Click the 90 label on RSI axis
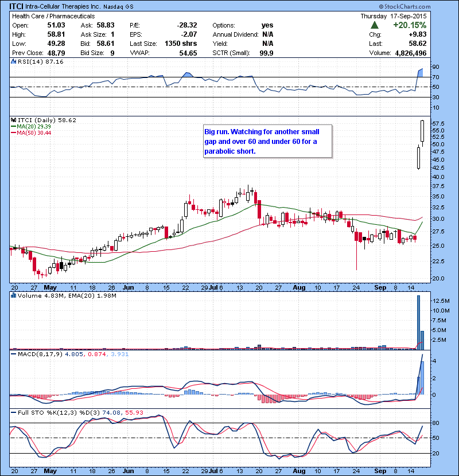Screen dimensions: 459x476 click(435, 67)
